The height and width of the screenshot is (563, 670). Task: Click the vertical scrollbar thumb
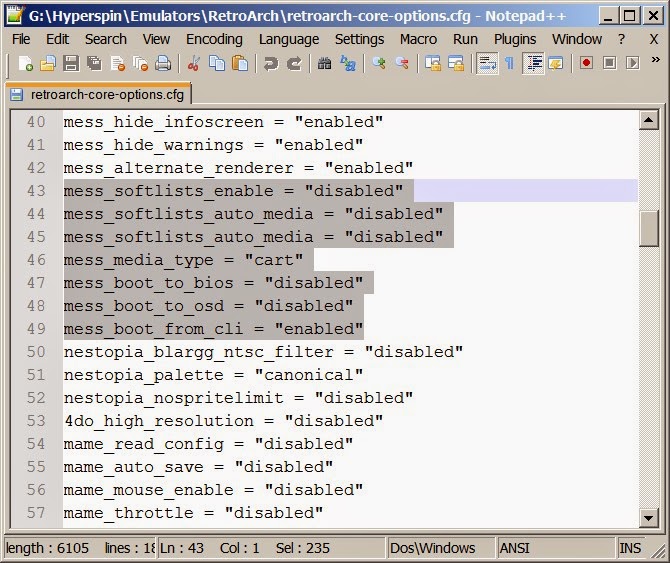click(648, 228)
